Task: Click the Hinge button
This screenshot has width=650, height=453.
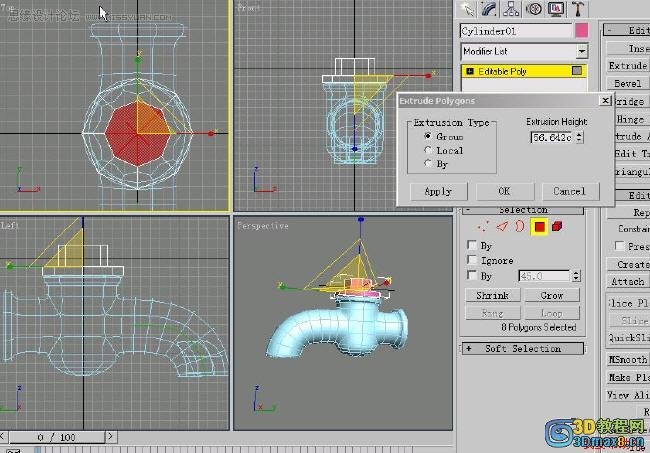Action: coord(631,119)
